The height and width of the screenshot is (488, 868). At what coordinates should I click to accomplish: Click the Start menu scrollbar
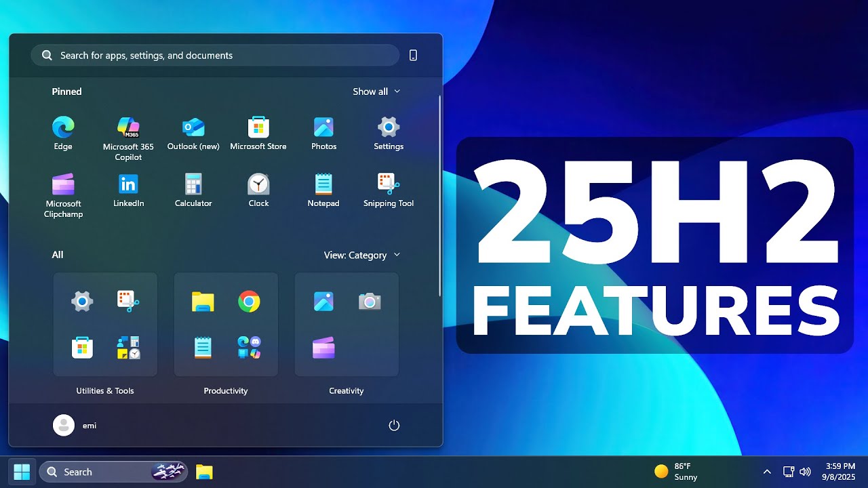(x=440, y=195)
